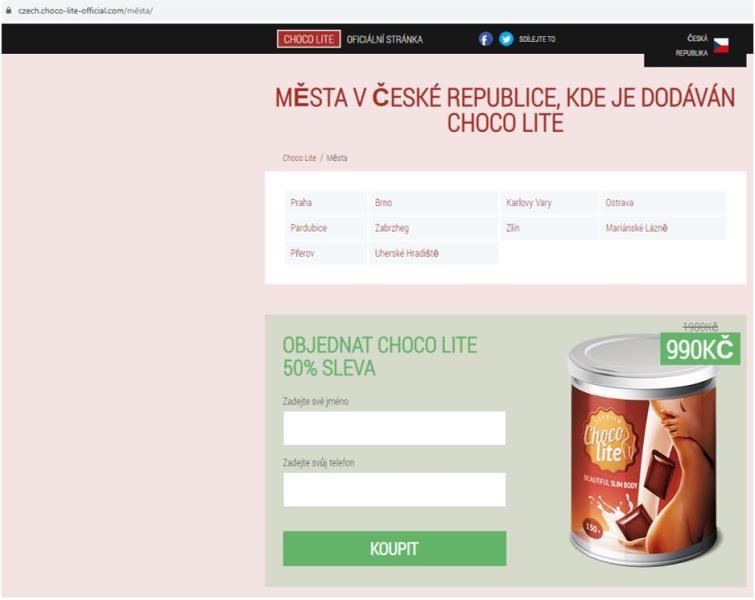Click the Choco Lite product can image
755x600 pixels.
click(x=645, y=450)
